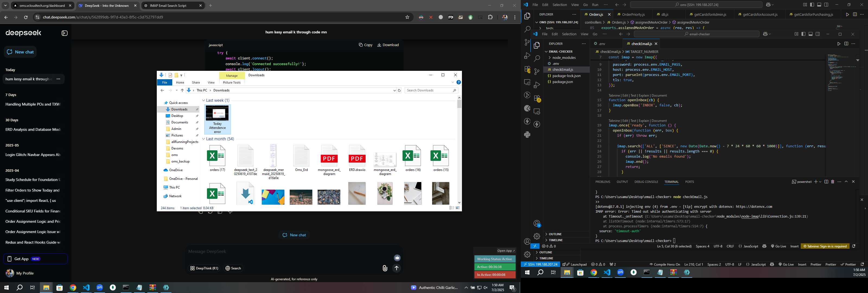Toggle secondary sidebar in email-checker title bar
The width and height of the screenshot is (868, 293).
tap(818, 34)
